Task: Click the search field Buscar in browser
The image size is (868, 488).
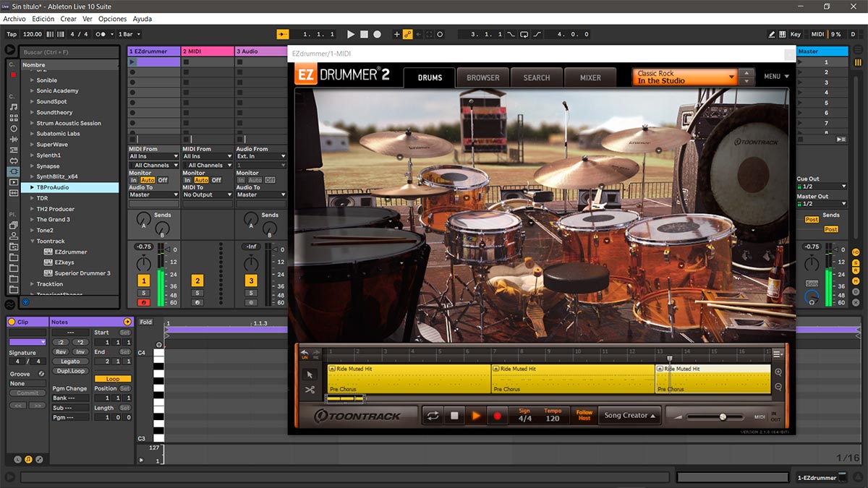Action: click(x=69, y=53)
